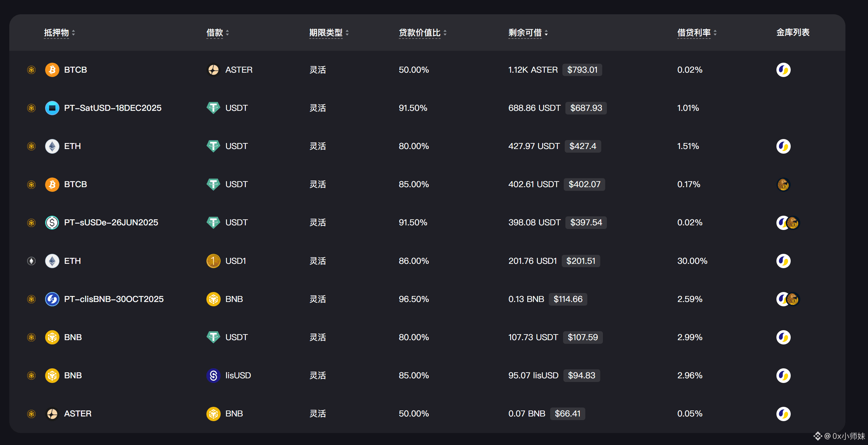Click the PT-clisBNB-30OCT2025 collateral icon
868x445 pixels.
tap(52, 299)
